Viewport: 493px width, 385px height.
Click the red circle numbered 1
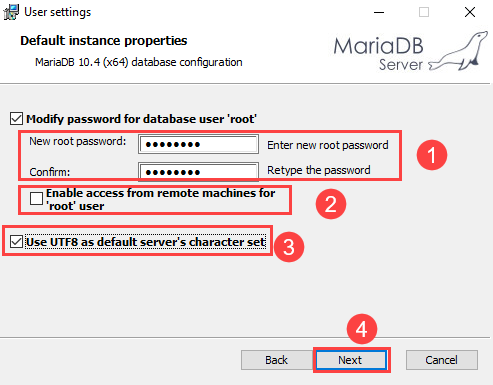pyautogui.click(x=432, y=155)
